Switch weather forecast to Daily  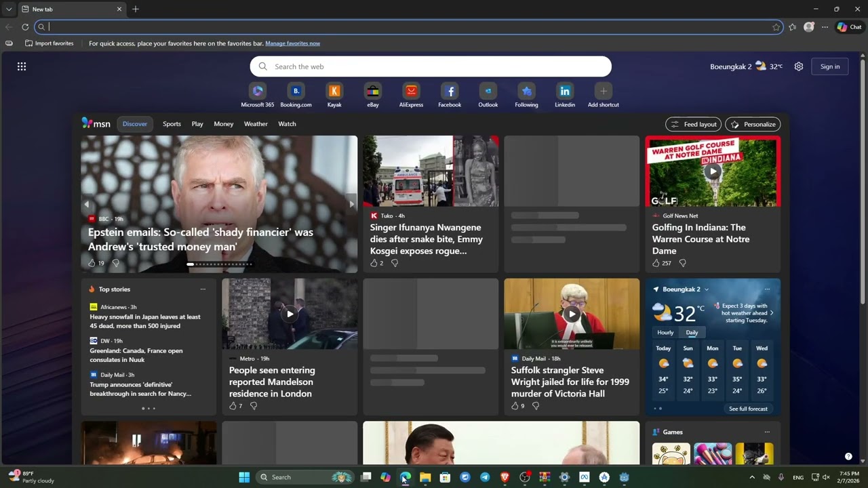coord(692,333)
